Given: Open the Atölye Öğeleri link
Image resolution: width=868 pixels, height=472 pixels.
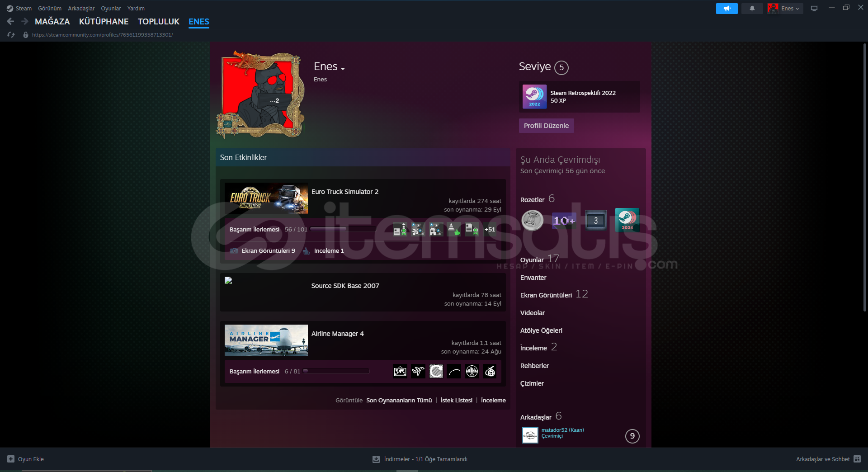Looking at the screenshot, I should [542, 330].
